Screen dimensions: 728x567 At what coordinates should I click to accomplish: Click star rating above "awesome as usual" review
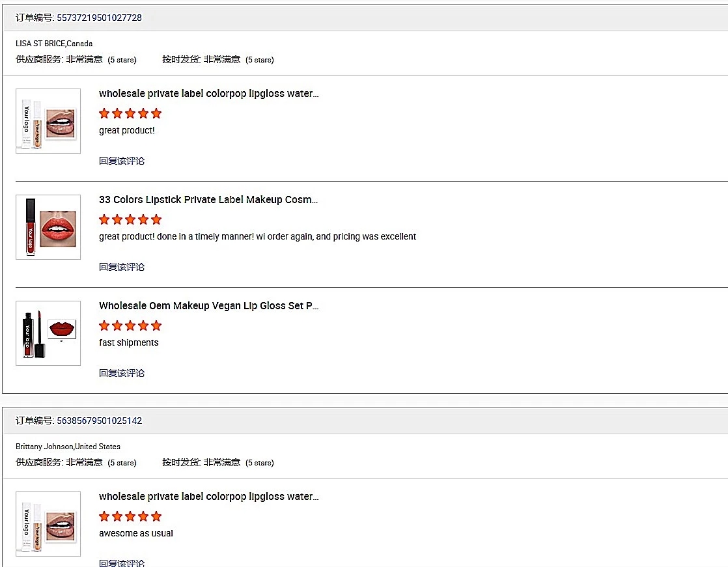coord(130,516)
